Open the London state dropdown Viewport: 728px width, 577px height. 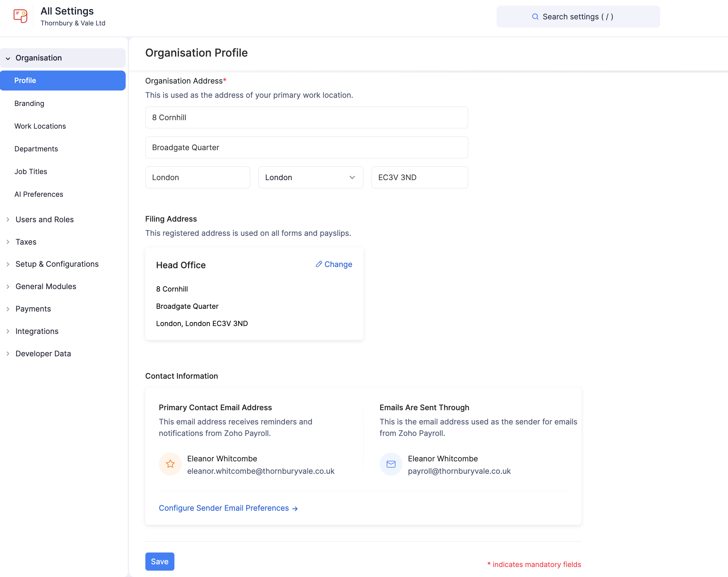pos(311,177)
